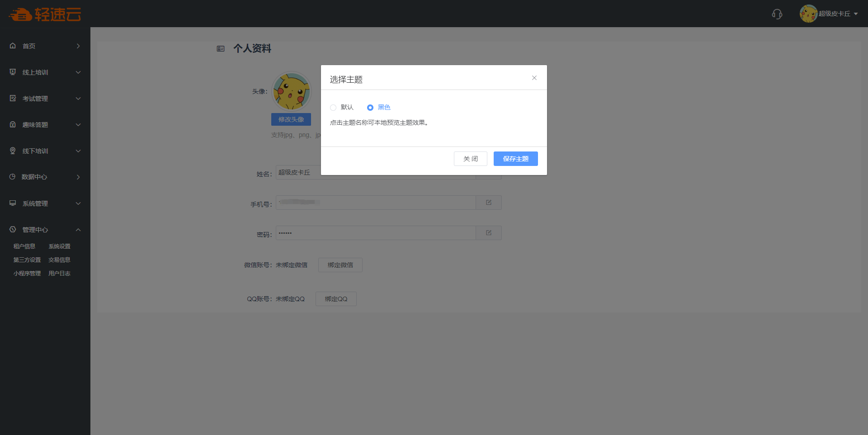
Task: Click the home icon for 首页
Action: point(13,46)
